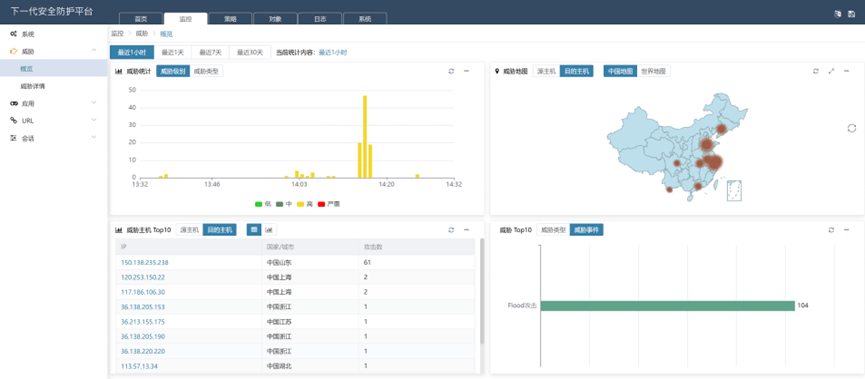Toggle the red 严重 legend swatch

coord(322,204)
